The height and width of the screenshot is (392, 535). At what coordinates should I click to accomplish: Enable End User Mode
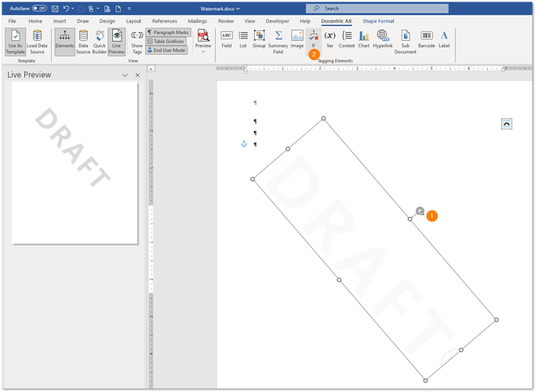tap(166, 49)
